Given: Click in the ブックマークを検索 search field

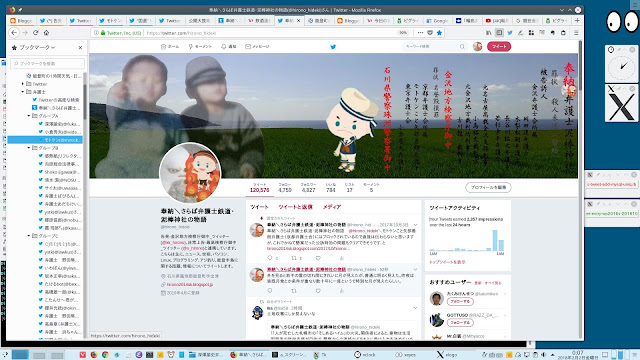Looking at the screenshot, I should point(48,64).
